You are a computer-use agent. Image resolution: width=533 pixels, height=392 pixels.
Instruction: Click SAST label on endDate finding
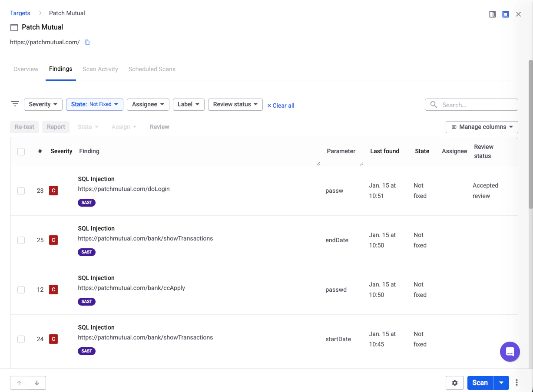point(86,252)
